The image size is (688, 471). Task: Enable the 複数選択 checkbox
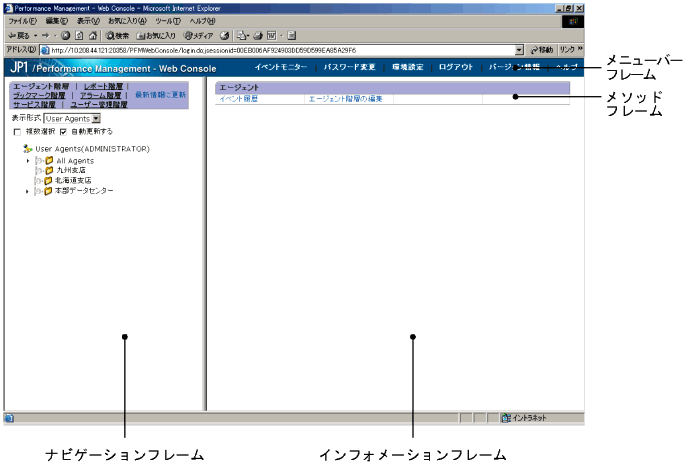click(17, 132)
